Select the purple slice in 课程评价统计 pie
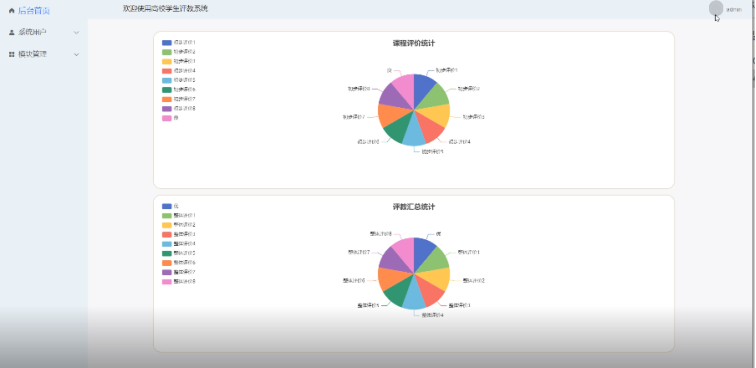 click(x=393, y=98)
